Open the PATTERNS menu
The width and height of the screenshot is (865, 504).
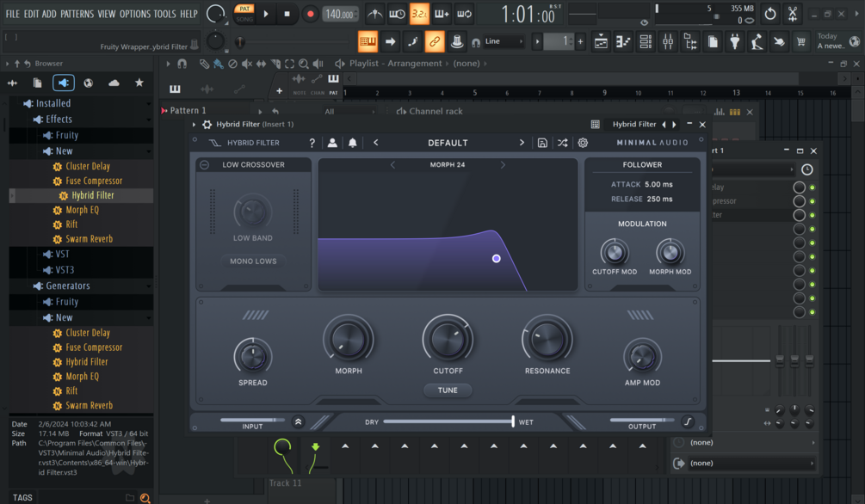(77, 14)
